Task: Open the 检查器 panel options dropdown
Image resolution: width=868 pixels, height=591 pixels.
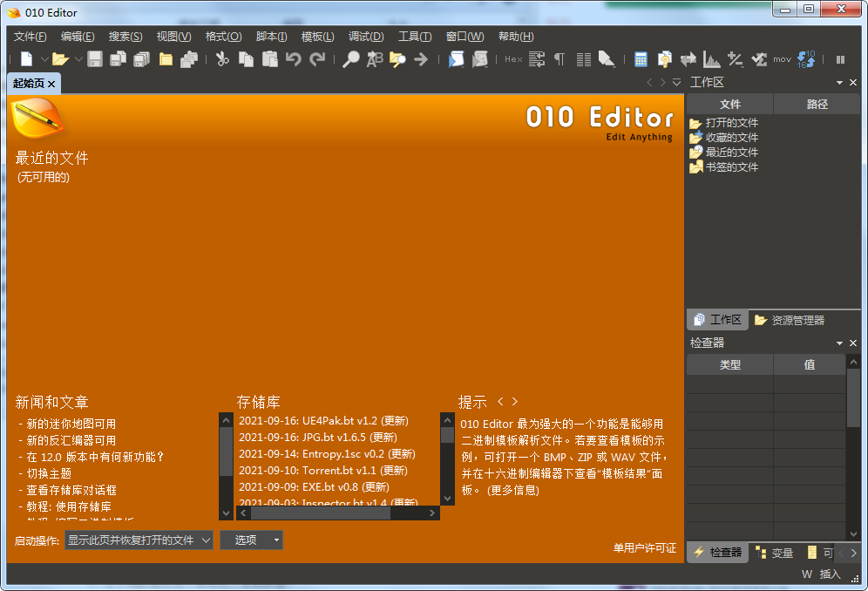Action: coord(839,343)
